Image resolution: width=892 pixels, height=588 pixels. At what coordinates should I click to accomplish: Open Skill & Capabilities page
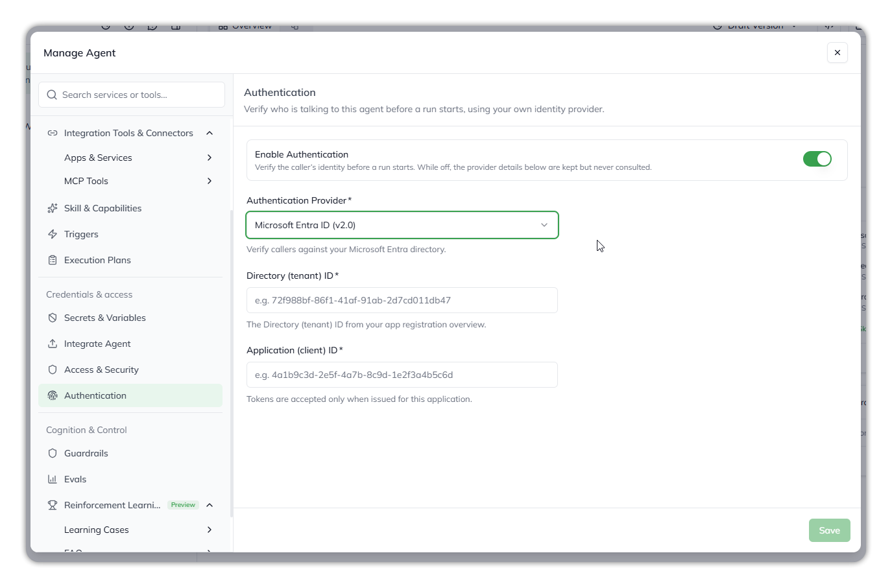130,208
